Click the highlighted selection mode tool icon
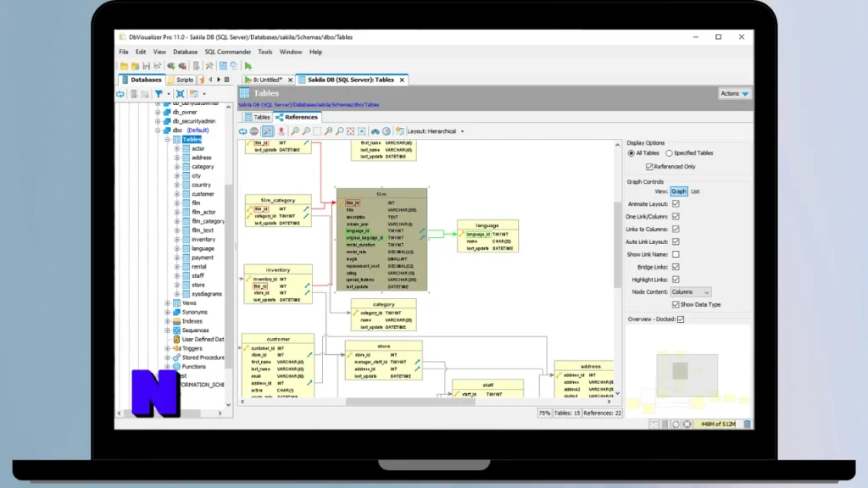868x488 pixels. (267, 131)
